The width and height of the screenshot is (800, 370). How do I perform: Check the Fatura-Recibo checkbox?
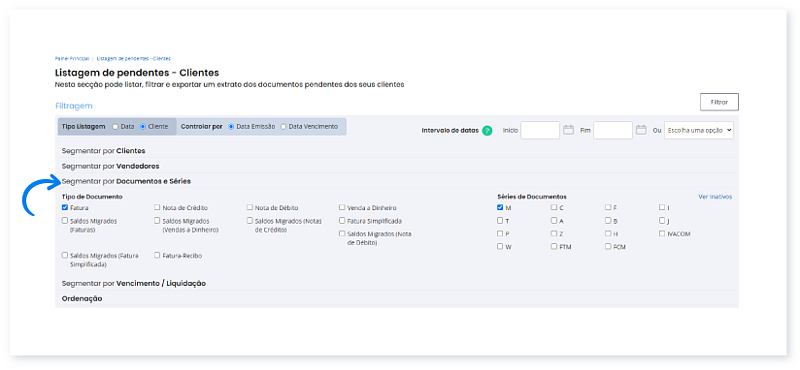click(157, 255)
